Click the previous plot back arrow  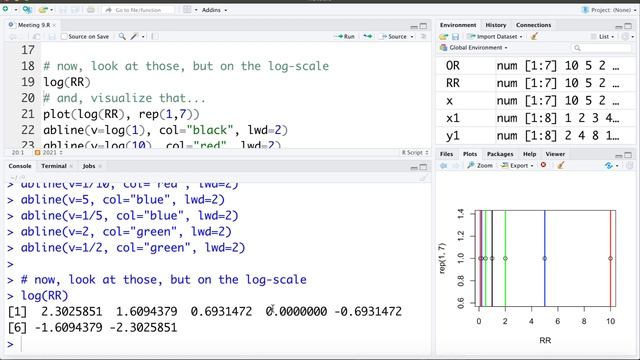(444, 166)
